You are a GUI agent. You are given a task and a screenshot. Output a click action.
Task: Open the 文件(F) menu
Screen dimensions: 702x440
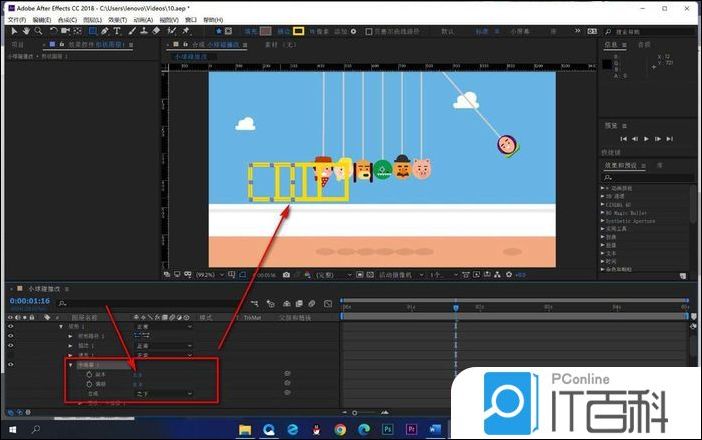(x=15, y=19)
